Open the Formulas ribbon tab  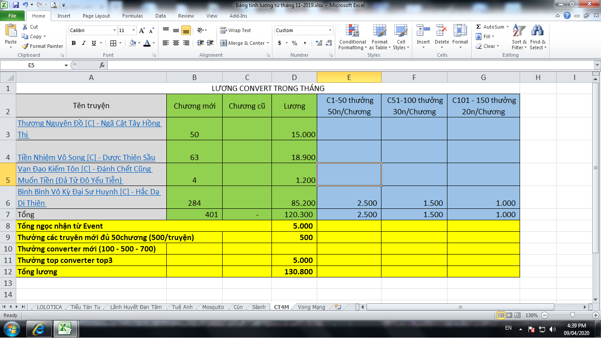click(x=132, y=16)
